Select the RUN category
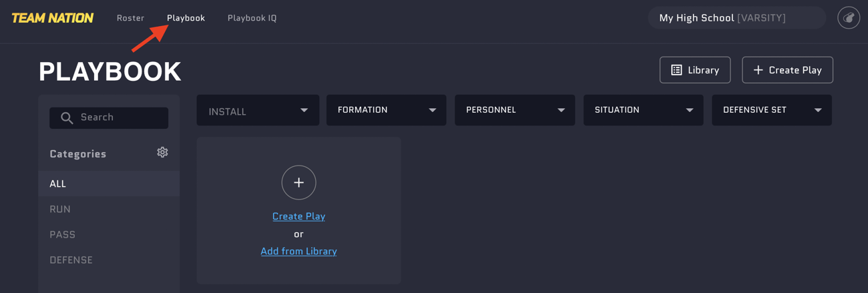The image size is (868, 293). [x=60, y=209]
